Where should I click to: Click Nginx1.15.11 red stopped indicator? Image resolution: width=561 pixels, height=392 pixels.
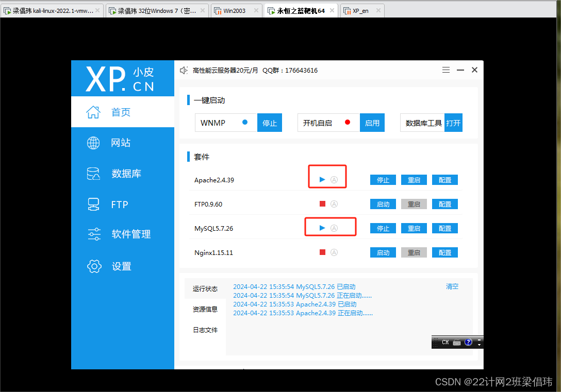coord(322,252)
